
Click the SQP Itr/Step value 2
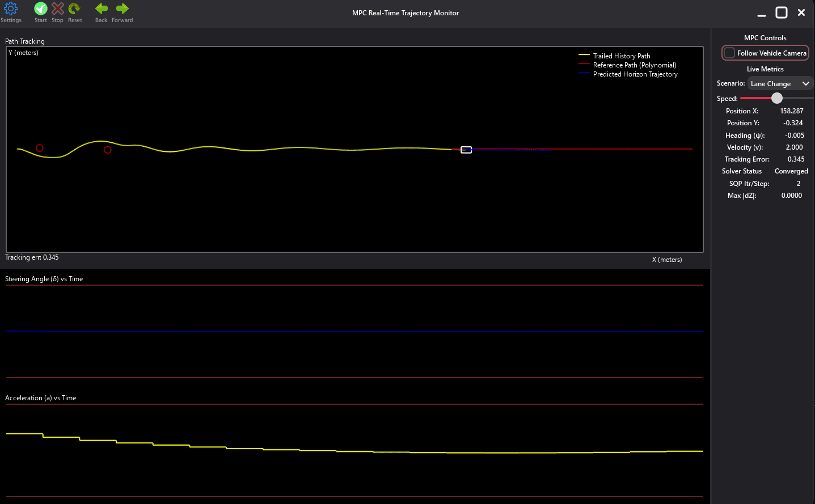[799, 184]
